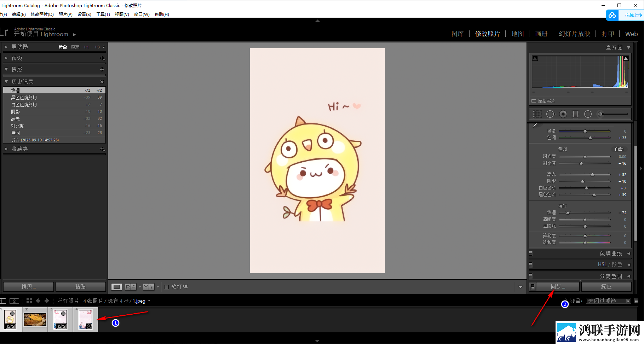Open the toolbar content dropdown triangle
Image resolution: width=644 pixels, height=344 pixels.
coord(520,287)
